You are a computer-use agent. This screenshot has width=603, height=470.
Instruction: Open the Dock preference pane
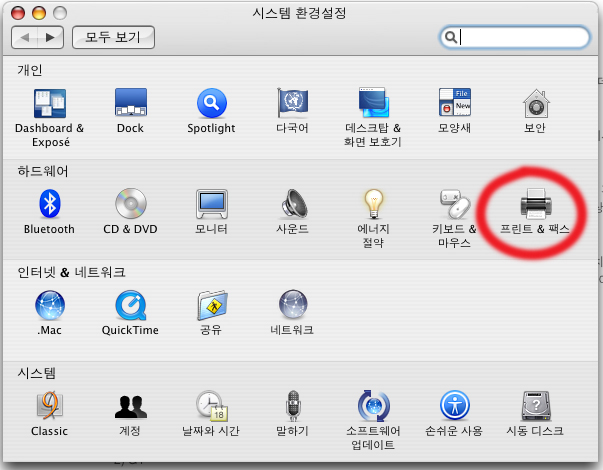coord(130,104)
